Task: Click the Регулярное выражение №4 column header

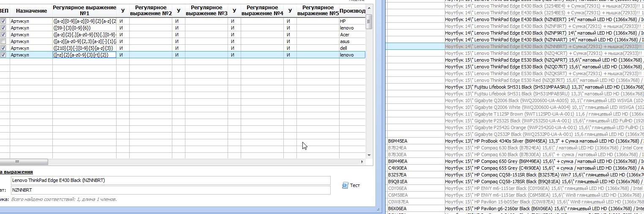Action: click(262, 11)
